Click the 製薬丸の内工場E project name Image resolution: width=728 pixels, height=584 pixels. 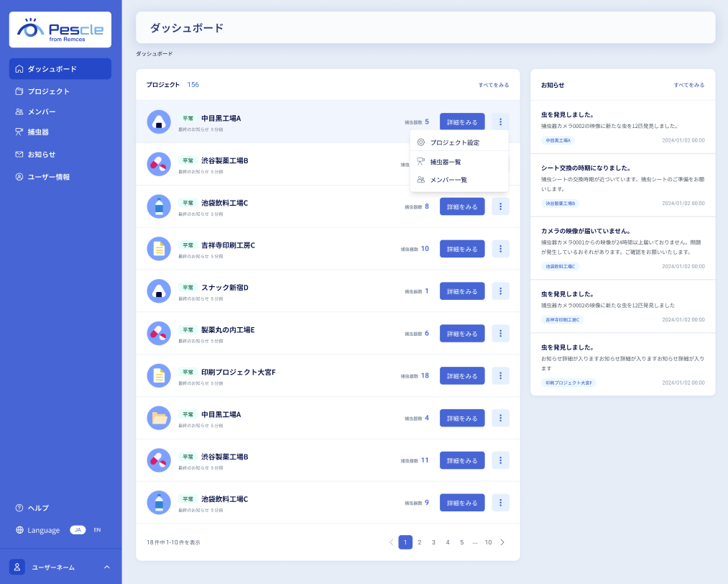(x=228, y=330)
